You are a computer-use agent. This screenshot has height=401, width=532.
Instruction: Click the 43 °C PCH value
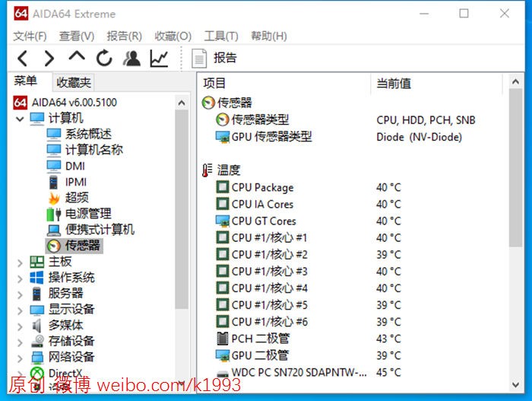388,339
